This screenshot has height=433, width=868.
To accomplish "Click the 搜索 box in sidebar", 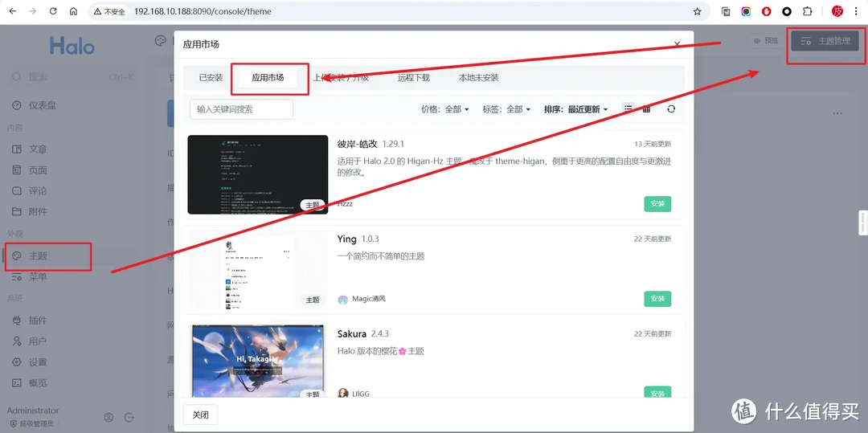I will [72, 77].
